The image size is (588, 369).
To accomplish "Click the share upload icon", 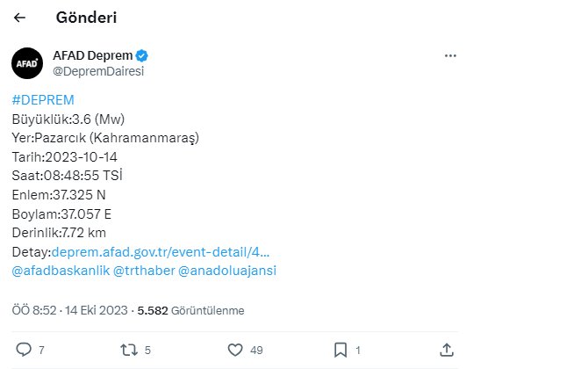I will point(446,350).
